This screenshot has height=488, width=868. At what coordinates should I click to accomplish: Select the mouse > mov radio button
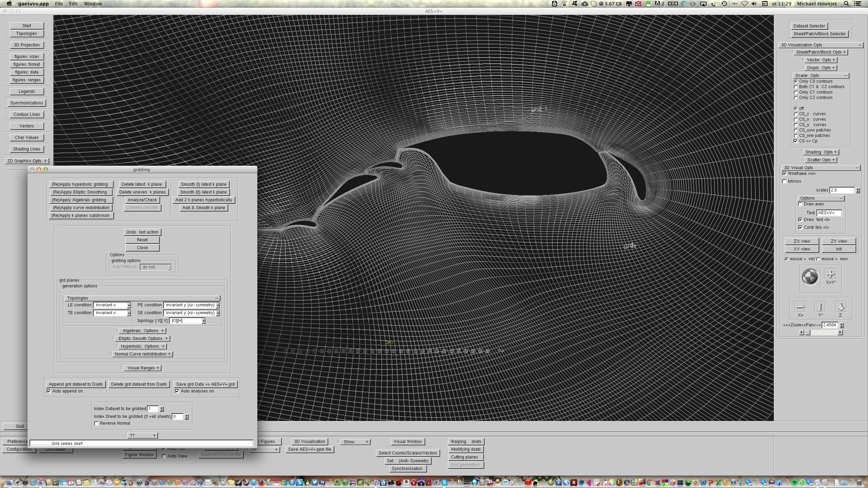tap(818, 259)
